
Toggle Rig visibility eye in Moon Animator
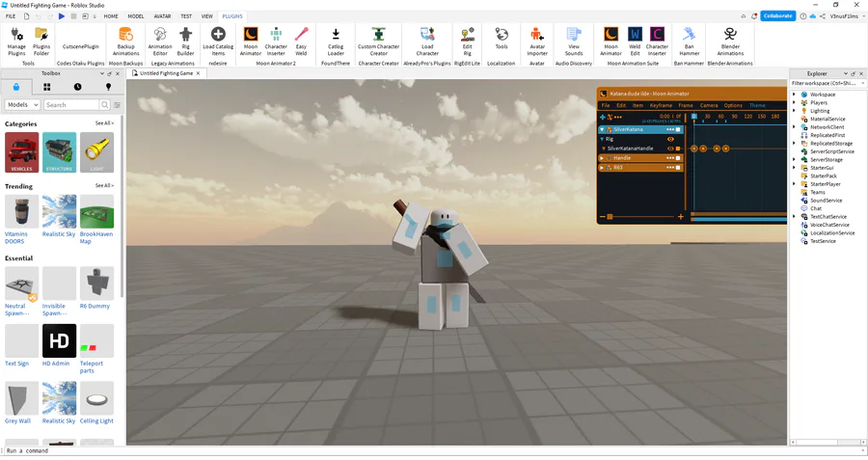pyautogui.click(x=670, y=139)
